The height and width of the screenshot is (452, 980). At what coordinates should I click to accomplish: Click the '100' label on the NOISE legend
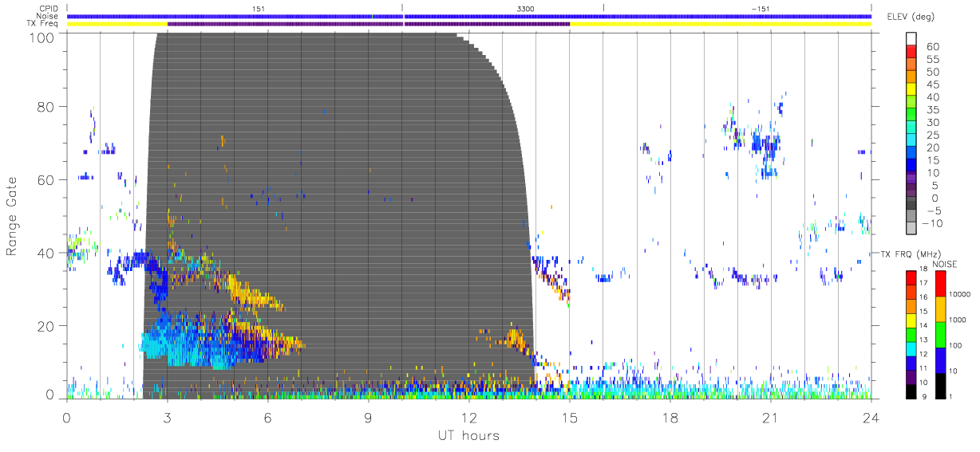coord(957,346)
